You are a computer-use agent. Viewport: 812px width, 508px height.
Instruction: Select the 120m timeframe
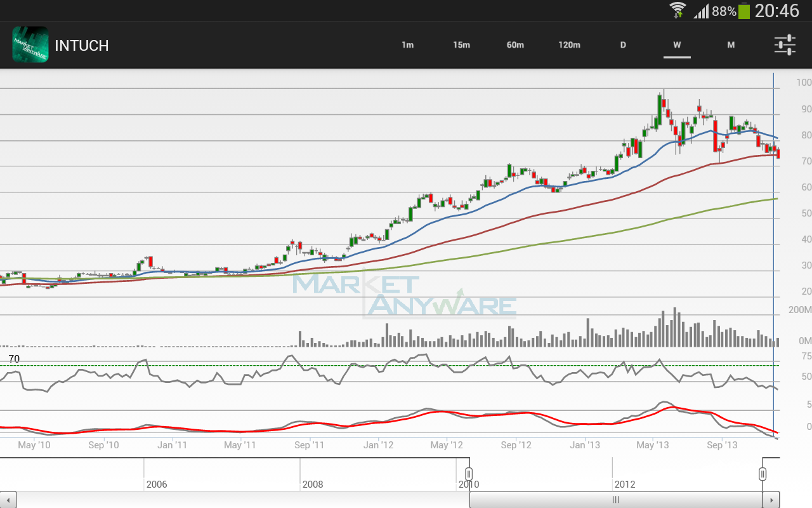pyautogui.click(x=569, y=45)
